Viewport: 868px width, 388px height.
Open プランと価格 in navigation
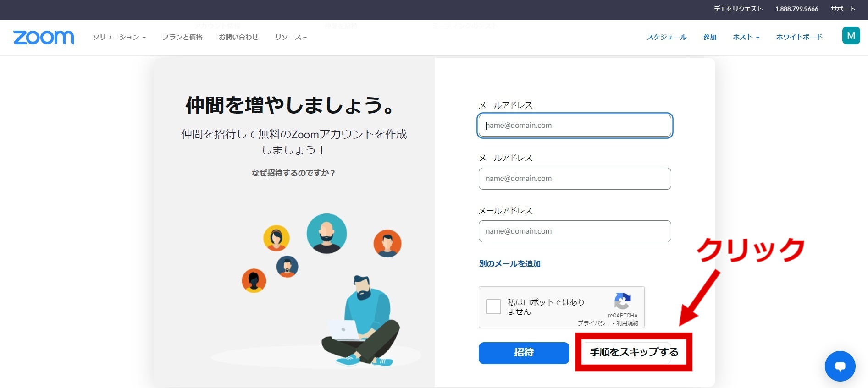pyautogui.click(x=182, y=37)
